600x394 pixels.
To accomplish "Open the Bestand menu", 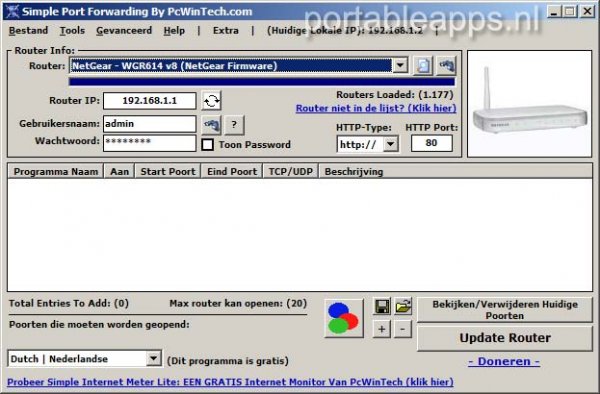I will 28,31.
